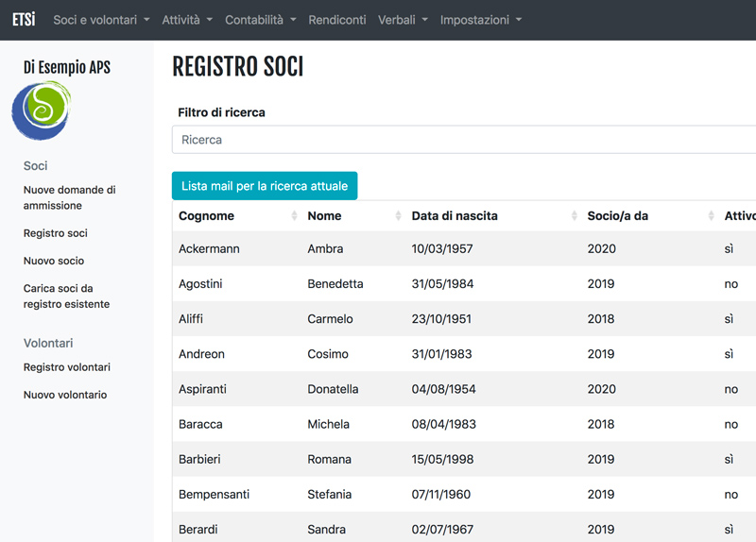Expand the Attività dropdown menu
756x542 pixels.
click(187, 20)
